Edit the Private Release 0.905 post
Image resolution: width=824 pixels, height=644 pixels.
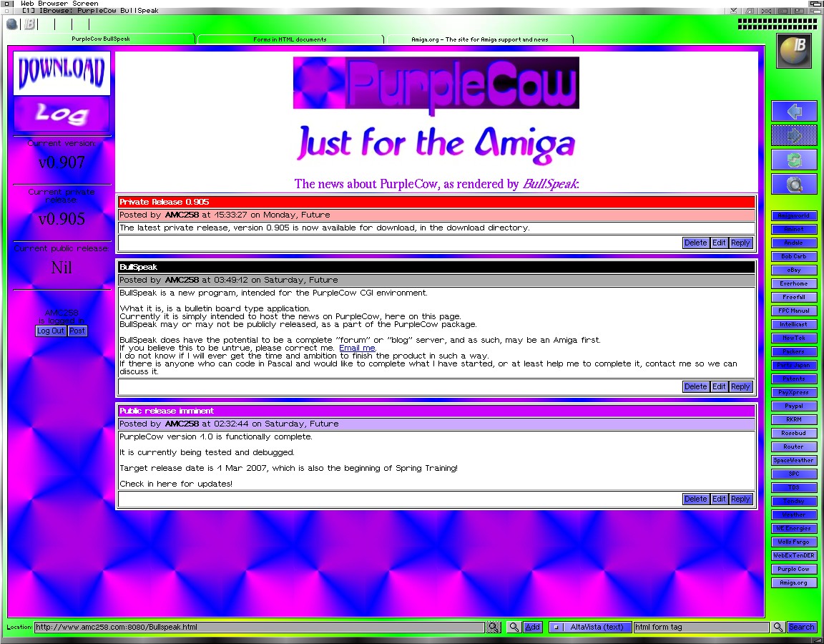(x=719, y=243)
